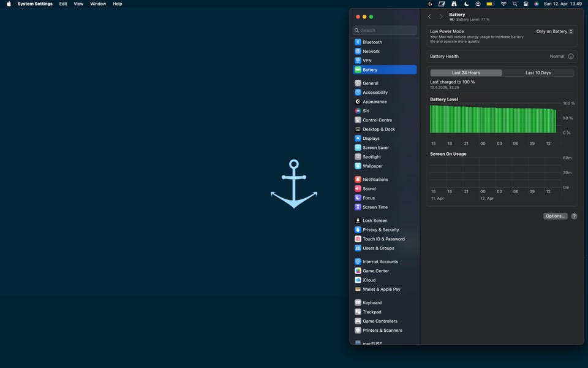The width and height of the screenshot is (588, 368).
Task: Toggle Focus moon icon in menu bar
Action: (x=466, y=4)
